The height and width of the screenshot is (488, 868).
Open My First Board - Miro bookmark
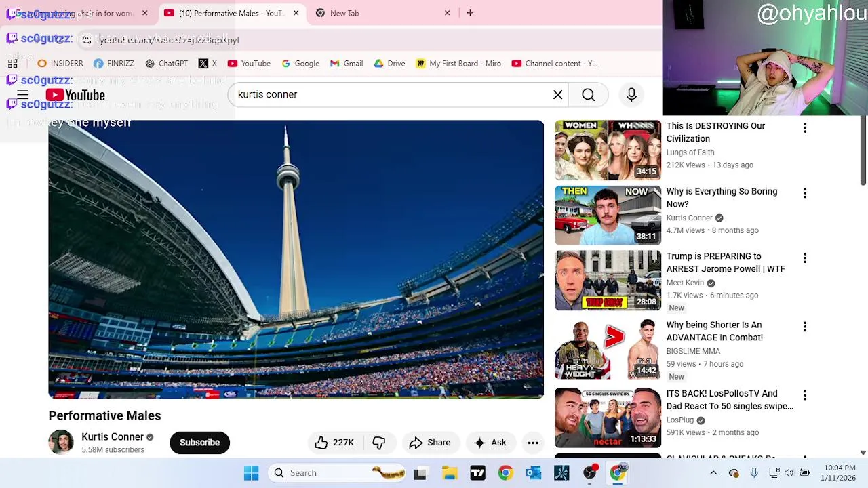(x=458, y=64)
